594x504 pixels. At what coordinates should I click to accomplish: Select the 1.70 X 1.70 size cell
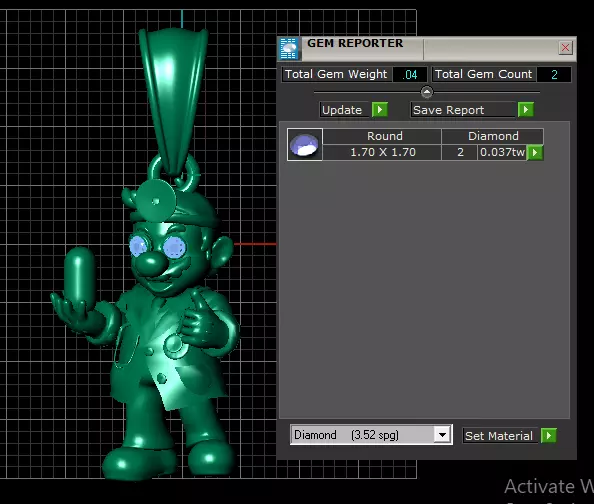click(x=383, y=152)
